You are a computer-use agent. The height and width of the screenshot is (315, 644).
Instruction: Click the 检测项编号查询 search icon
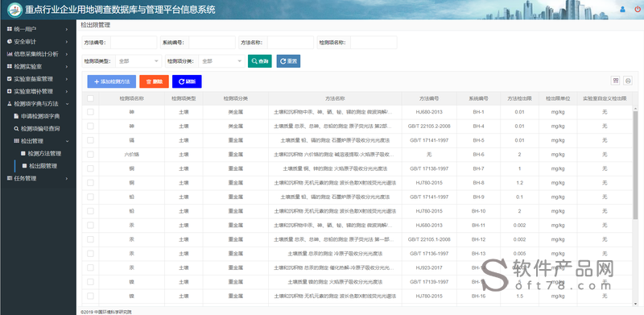[16, 129]
